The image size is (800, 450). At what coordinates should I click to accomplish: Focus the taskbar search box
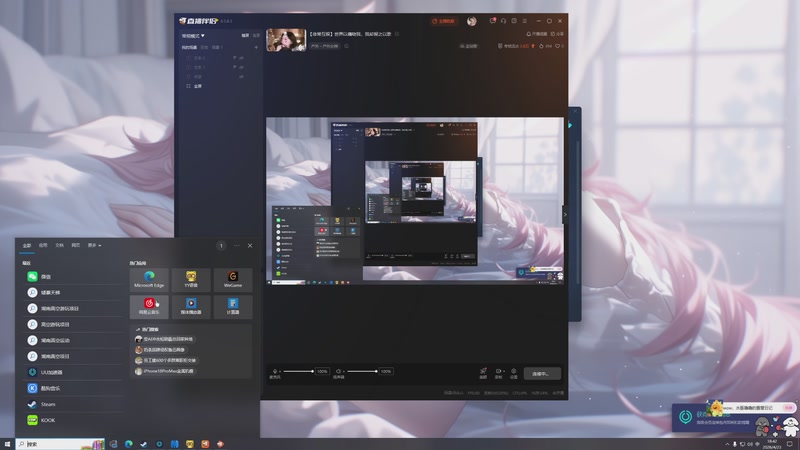60,444
